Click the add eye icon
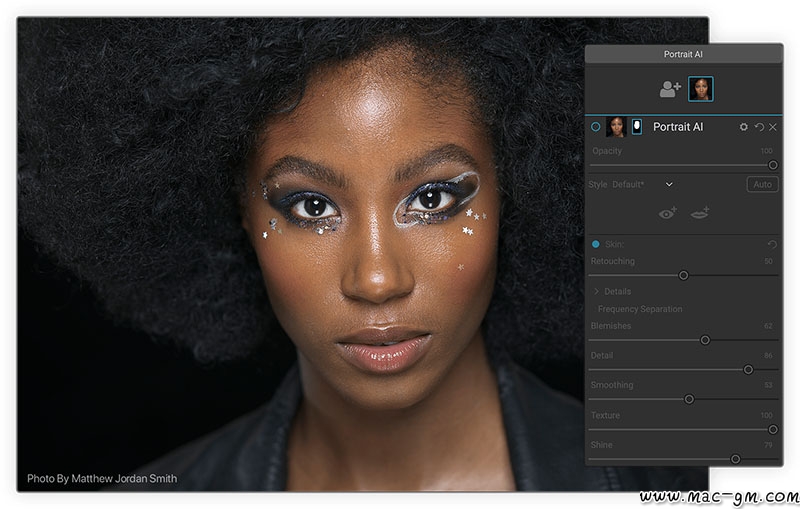Image resolution: width=800 pixels, height=509 pixels. tap(667, 213)
